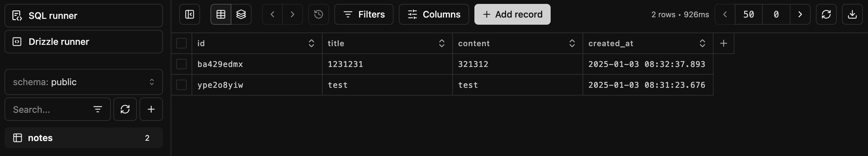This screenshot has width=868, height=156.
Task: Refresh table data in top toolbar
Action: (826, 14)
